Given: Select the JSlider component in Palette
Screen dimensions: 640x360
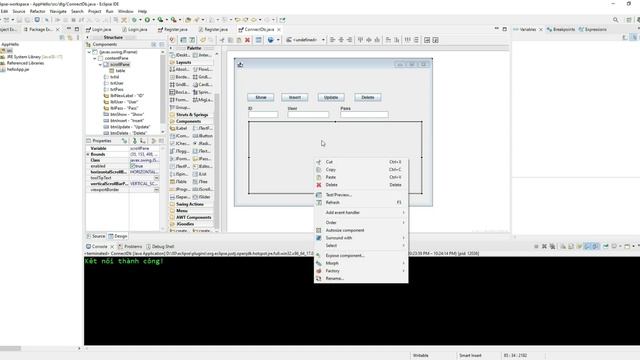Looking at the screenshot, I should point(202,197).
